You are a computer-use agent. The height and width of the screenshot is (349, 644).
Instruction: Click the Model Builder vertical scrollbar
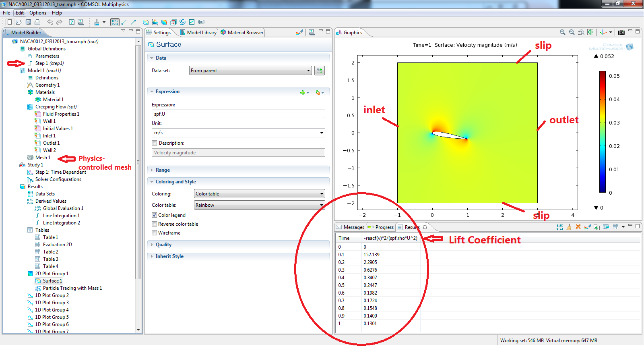(x=138, y=161)
